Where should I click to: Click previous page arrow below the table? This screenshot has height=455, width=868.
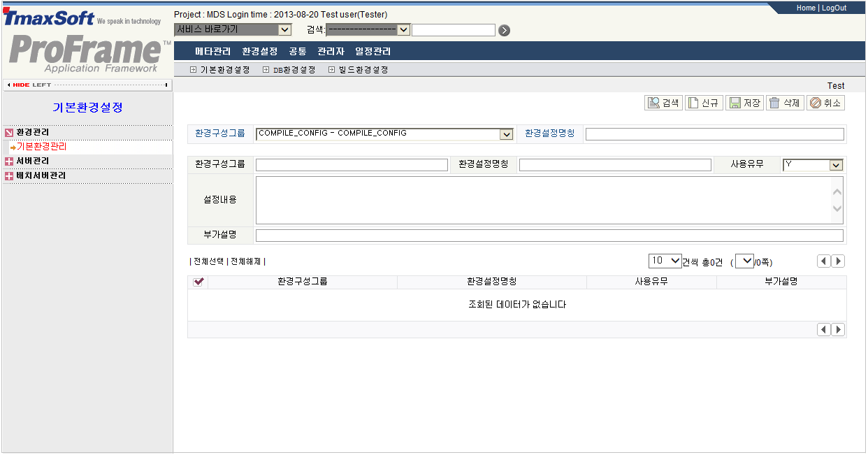824,329
